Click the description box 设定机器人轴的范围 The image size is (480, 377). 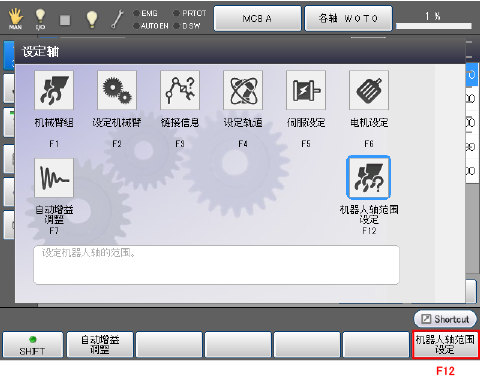[x=216, y=265]
